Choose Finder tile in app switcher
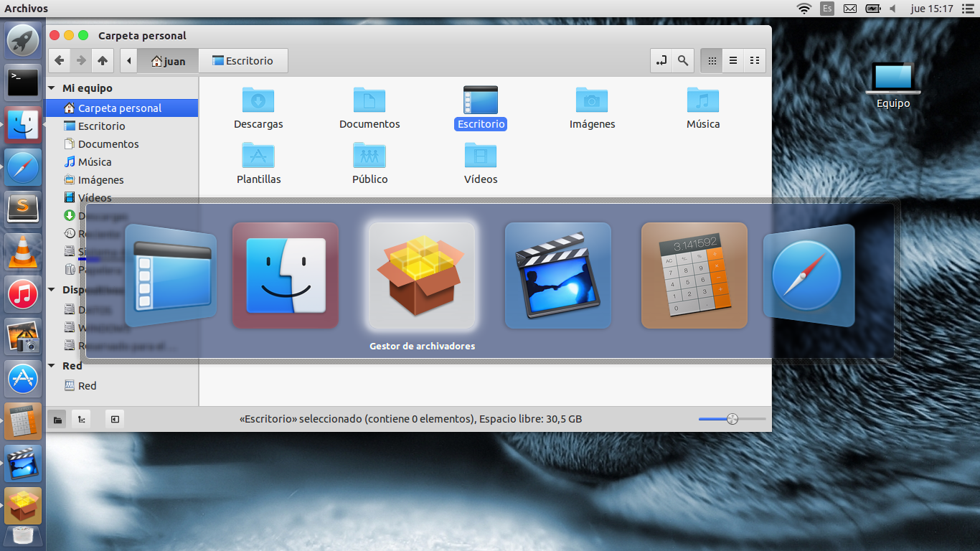Viewport: 980px width, 551px height. (286, 275)
